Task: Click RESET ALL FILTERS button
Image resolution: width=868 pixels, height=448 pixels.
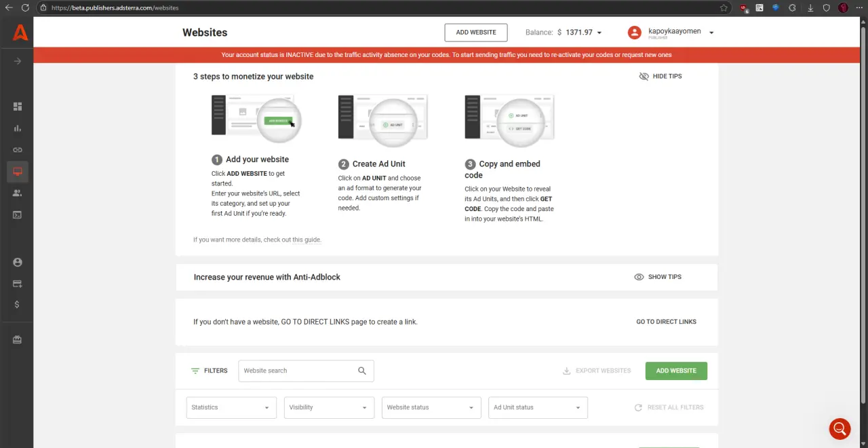Action: click(x=669, y=407)
